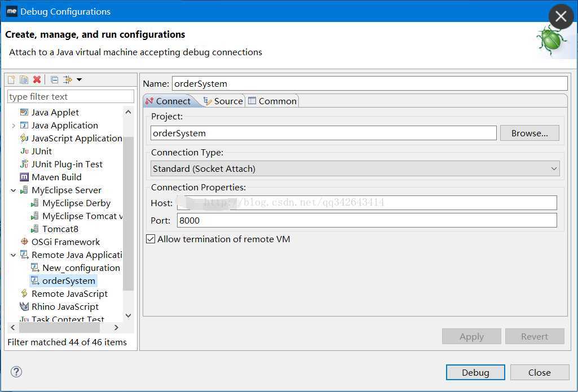Switch to the Common tab
Image resolution: width=578 pixels, height=392 pixels.
point(272,101)
